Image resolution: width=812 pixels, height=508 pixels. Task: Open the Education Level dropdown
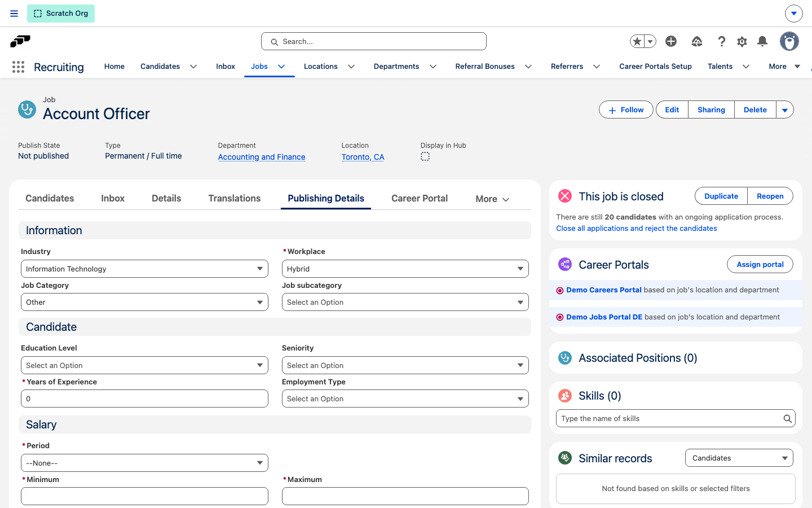coord(144,365)
